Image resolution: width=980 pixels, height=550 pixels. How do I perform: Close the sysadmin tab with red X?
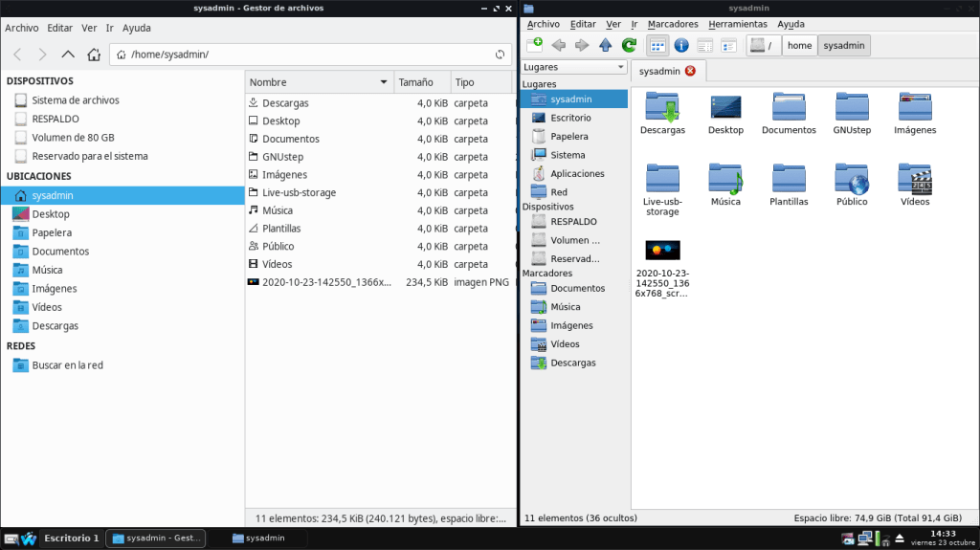tap(690, 71)
